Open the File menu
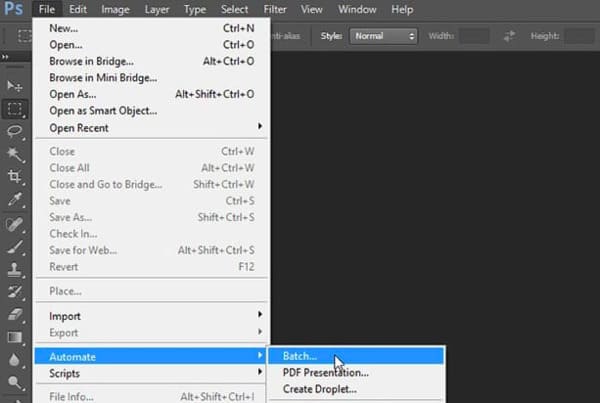The image size is (600, 403). [x=47, y=9]
